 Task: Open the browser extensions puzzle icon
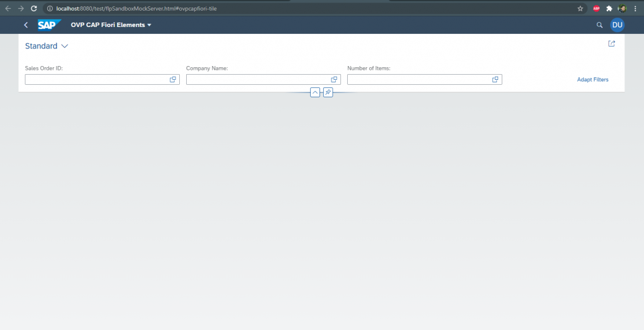click(x=609, y=8)
